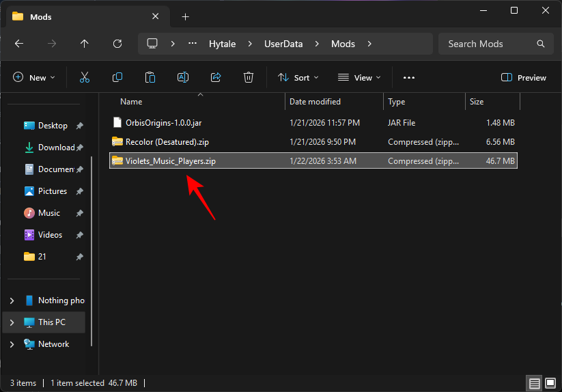The image size is (562, 392).
Task: Switch to large thumbnails view layout
Action: click(549, 383)
